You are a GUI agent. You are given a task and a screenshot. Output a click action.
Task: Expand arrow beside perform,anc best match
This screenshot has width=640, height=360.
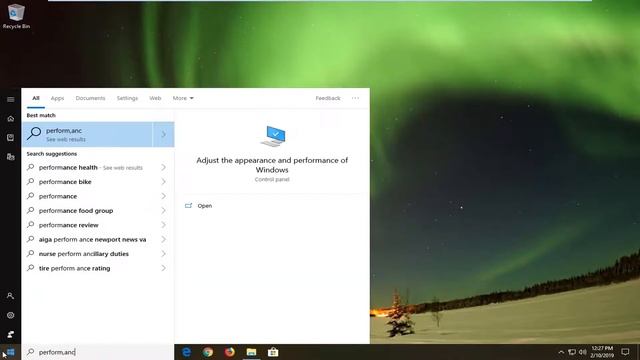(164, 134)
